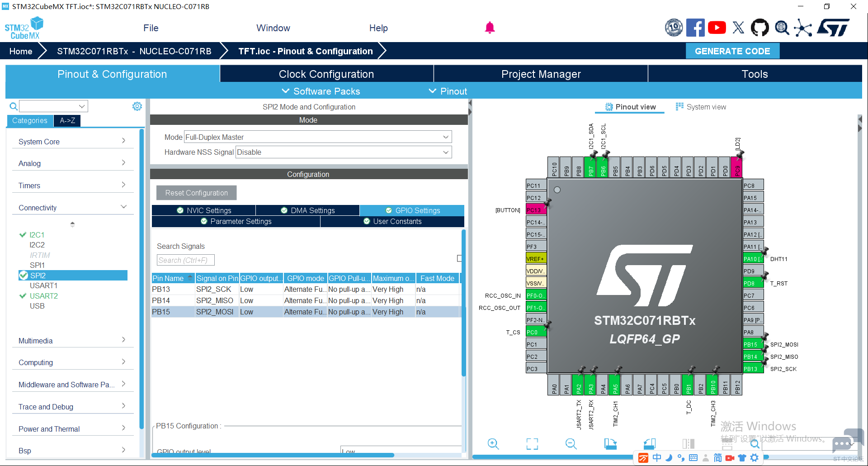The width and height of the screenshot is (868, 466).
Task: Switch to the Clock Configuration tab
Action: [326, 74]
